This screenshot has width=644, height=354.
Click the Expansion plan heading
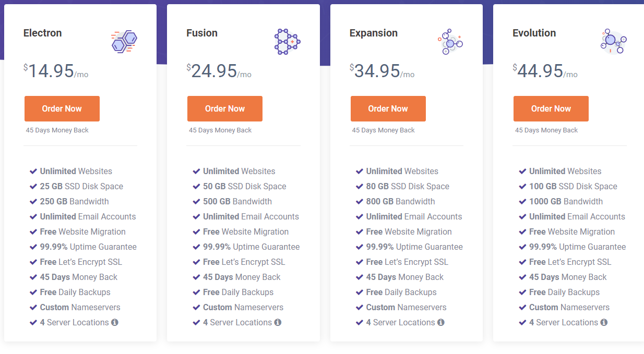point(374,33)
